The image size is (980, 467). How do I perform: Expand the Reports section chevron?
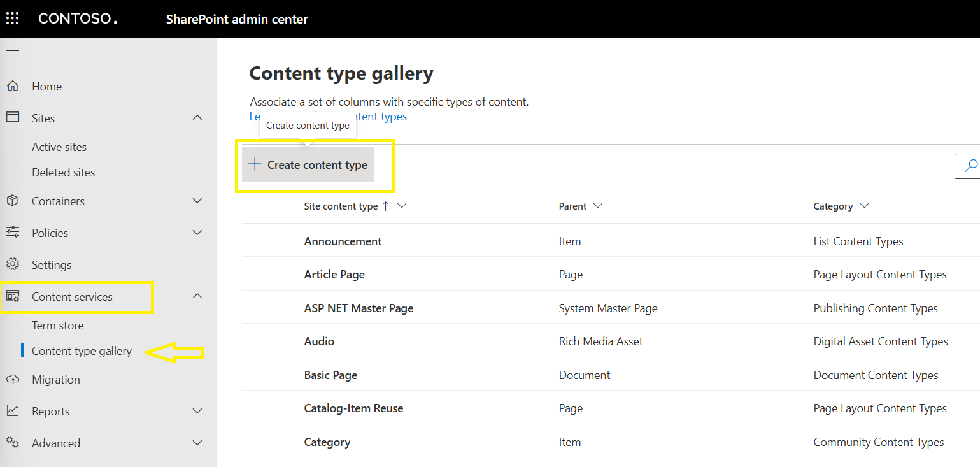(197, 411)
